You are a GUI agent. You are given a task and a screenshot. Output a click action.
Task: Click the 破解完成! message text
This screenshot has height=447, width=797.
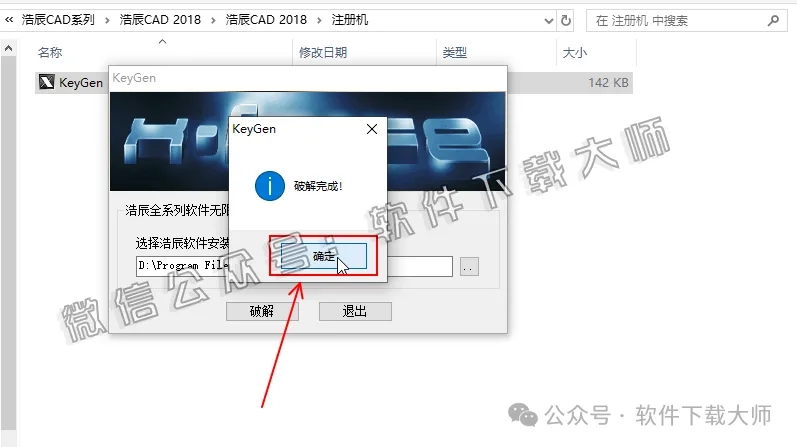pyautogui.click(x=318, y=186)
